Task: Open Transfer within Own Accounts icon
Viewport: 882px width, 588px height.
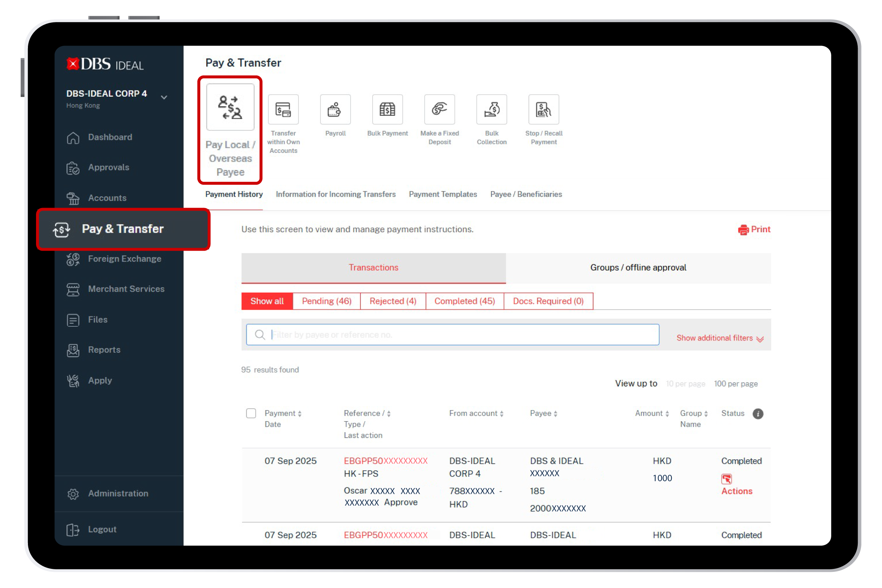Action: tap(283, 110)
